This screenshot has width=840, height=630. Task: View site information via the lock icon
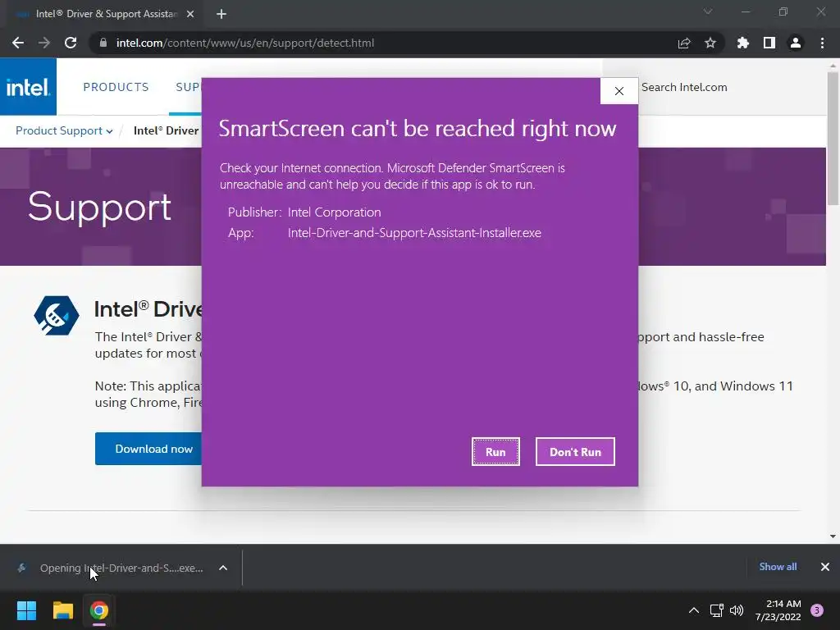pyautogui.click(x=103, y=43)
